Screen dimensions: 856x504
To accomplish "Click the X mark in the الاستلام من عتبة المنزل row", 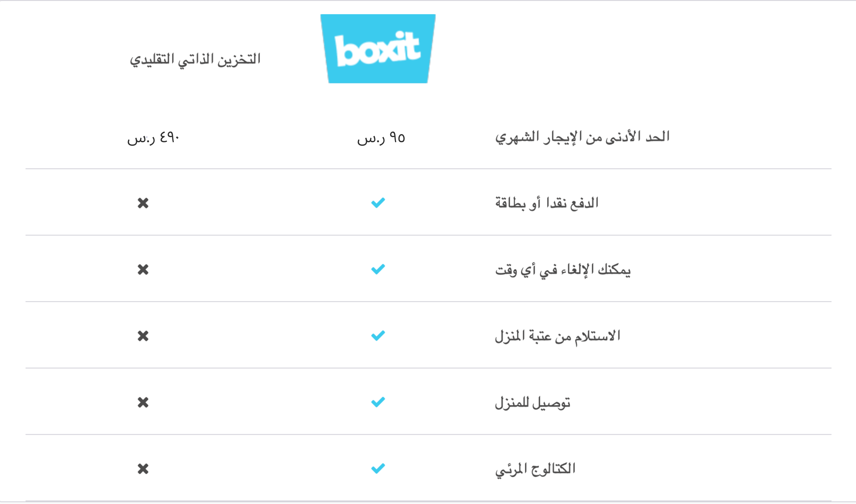I will (143, 336).
